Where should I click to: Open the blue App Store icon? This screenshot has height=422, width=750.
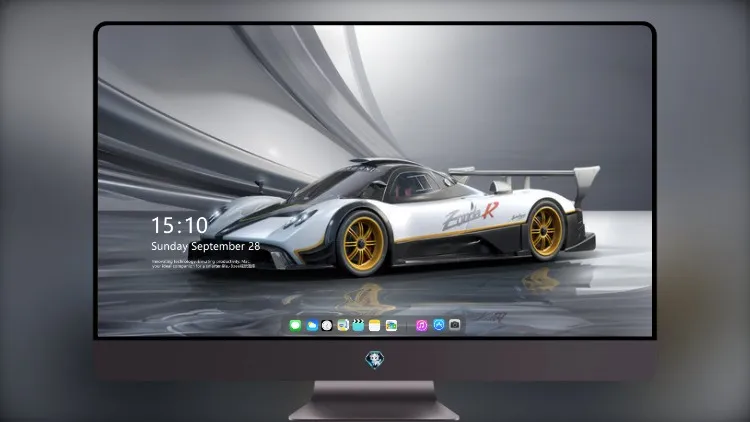(439, 325)
